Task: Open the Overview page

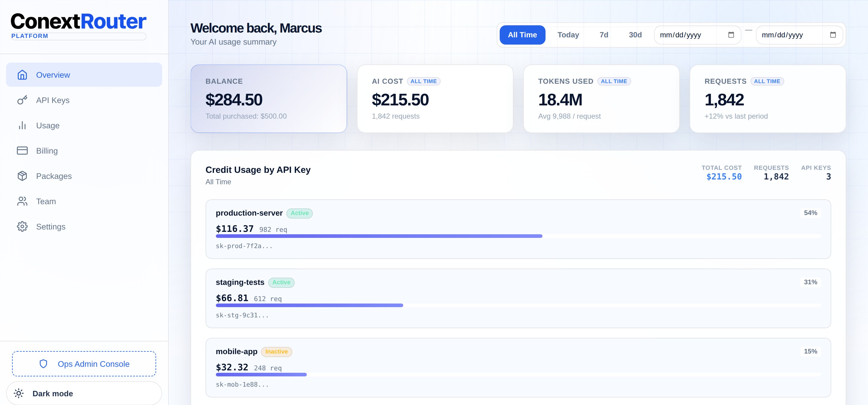Action: (x=84, y=75)
